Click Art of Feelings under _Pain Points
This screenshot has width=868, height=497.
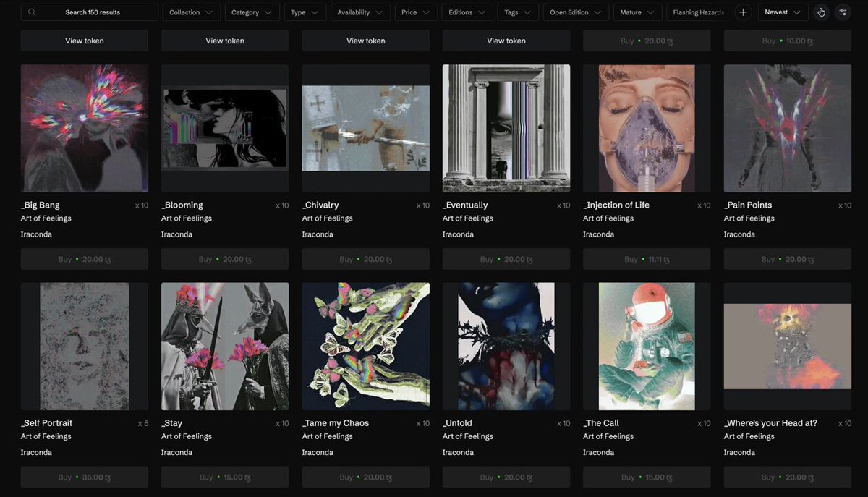click(x=749, y=218)
